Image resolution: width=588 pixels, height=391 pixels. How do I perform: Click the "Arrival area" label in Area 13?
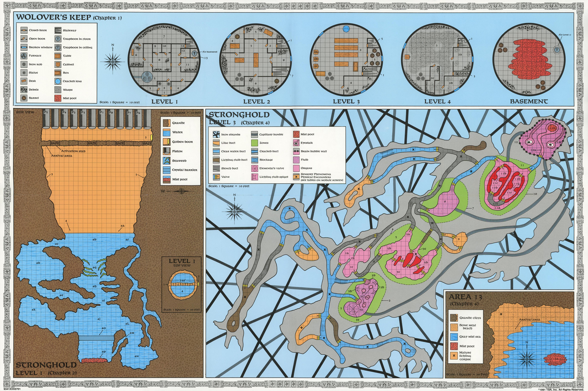point(529,319)
